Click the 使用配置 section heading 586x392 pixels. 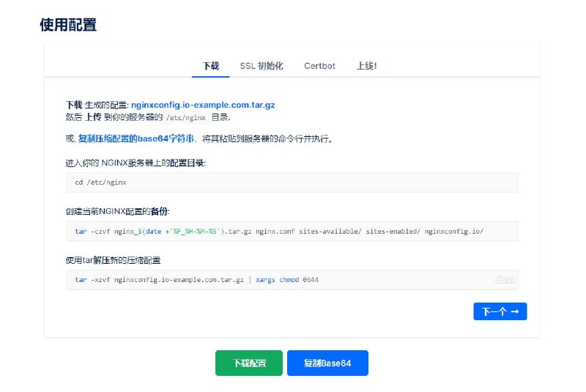pos(68,25)
